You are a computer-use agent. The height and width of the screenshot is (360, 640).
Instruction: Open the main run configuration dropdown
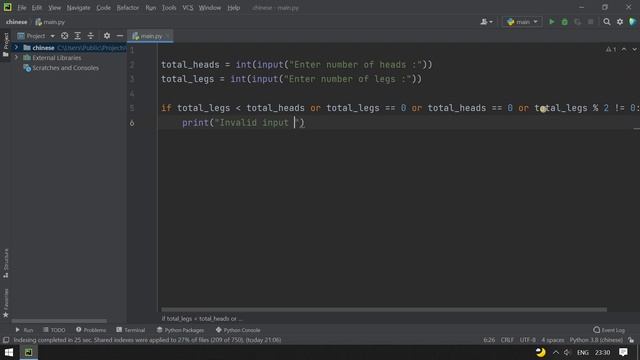[522, 22]
